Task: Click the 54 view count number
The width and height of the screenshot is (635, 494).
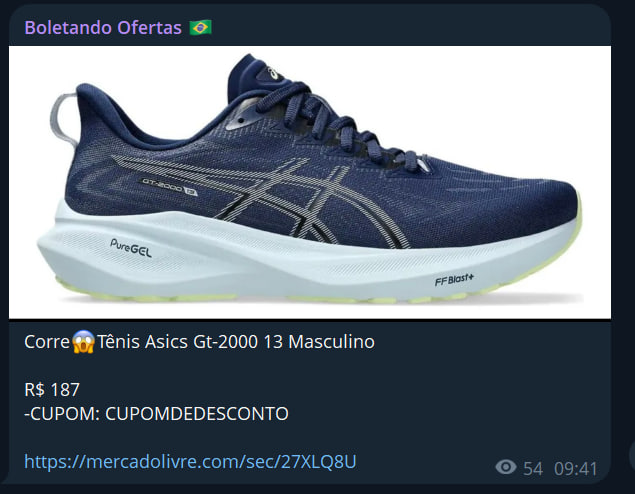Action: (x=533, y=469)
